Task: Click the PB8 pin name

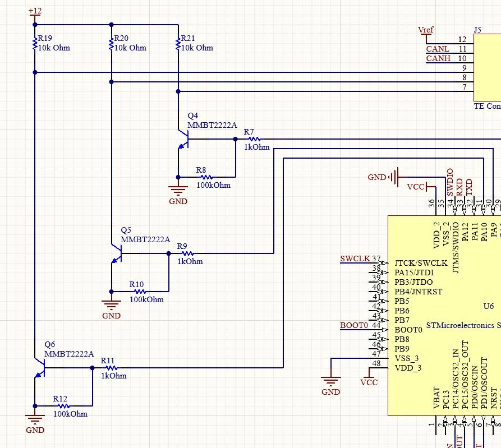Action: pyautogui.click(x=402, y=339)
